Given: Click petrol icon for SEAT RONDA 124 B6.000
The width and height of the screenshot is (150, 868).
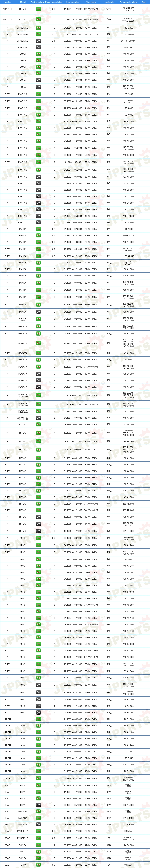Looking at the screenshot, I should point(38,845).
